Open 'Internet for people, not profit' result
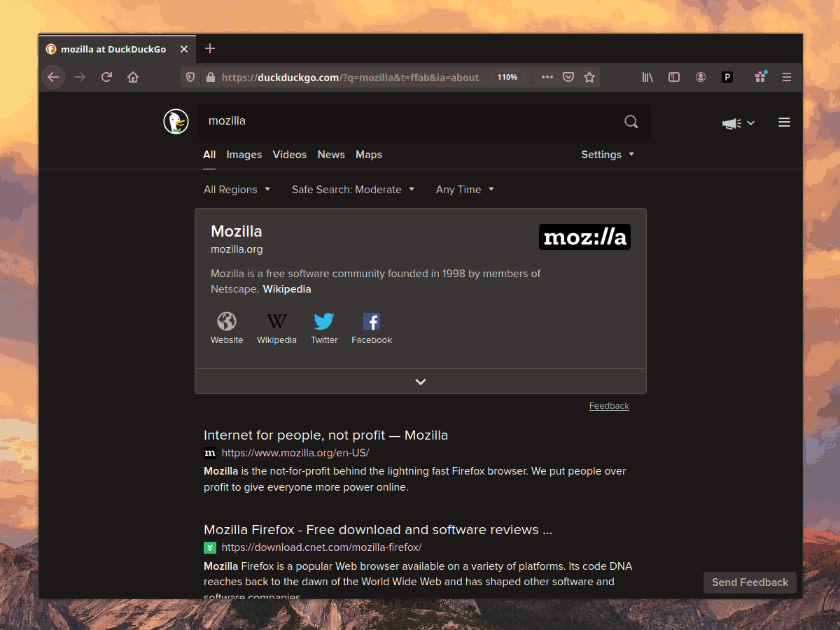This screenshot has height=630, width=840. pos(325,435)
